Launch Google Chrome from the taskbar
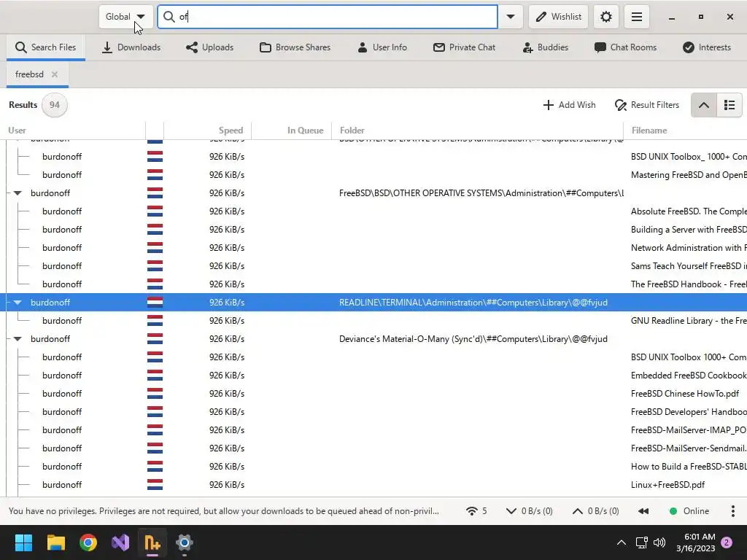 [x=88, y=542]
